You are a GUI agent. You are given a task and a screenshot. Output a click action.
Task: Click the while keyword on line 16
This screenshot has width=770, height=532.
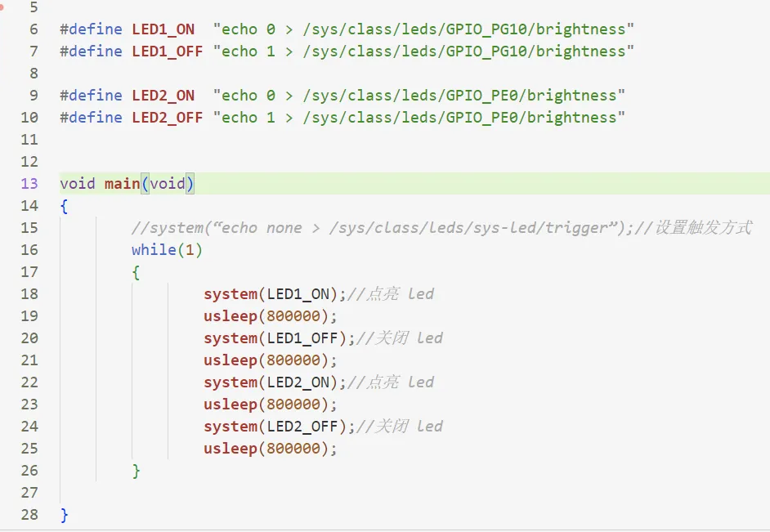coord(154,250)
